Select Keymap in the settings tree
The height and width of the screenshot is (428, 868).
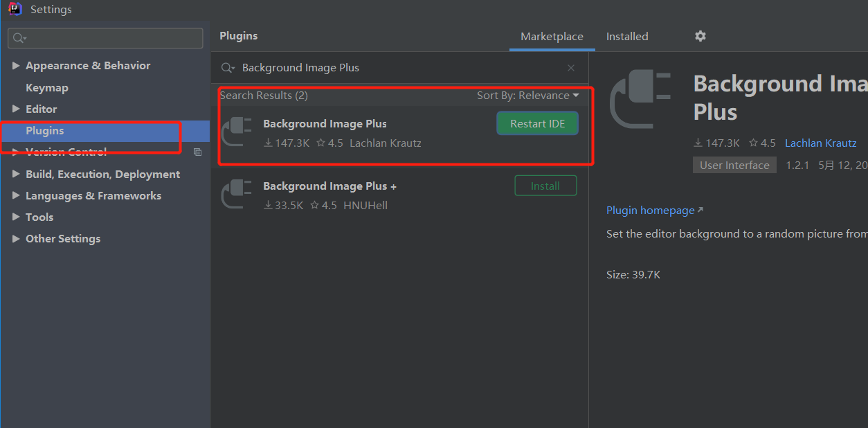(x=46, y=87)
